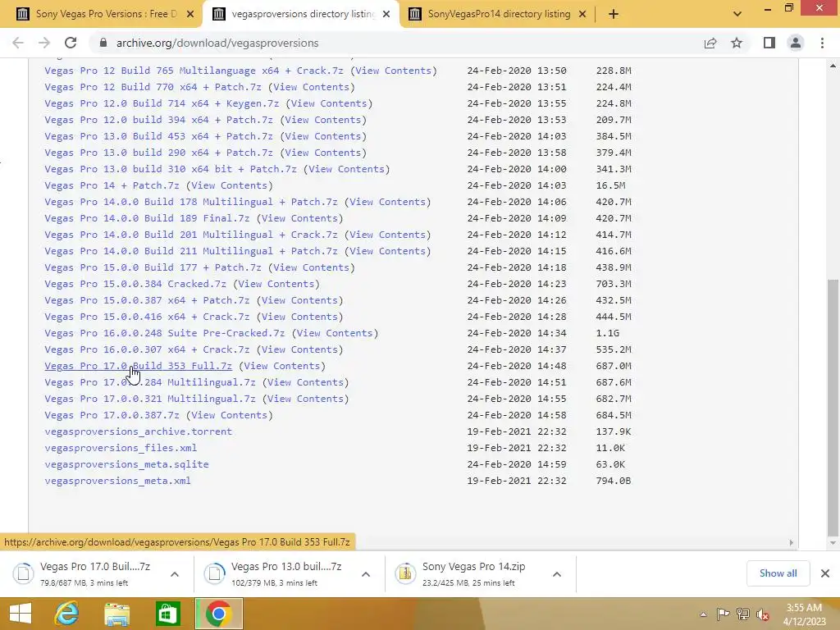This screenshot has height=630, width=840.
Task: Select the 1.1G size value
Action: point(608,333)
